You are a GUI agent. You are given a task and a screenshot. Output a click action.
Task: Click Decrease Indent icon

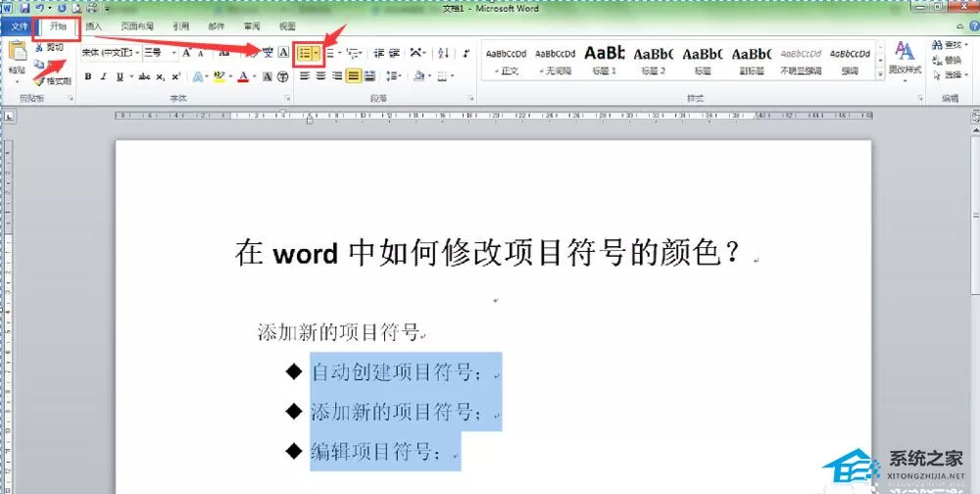(x=378, y=53)
